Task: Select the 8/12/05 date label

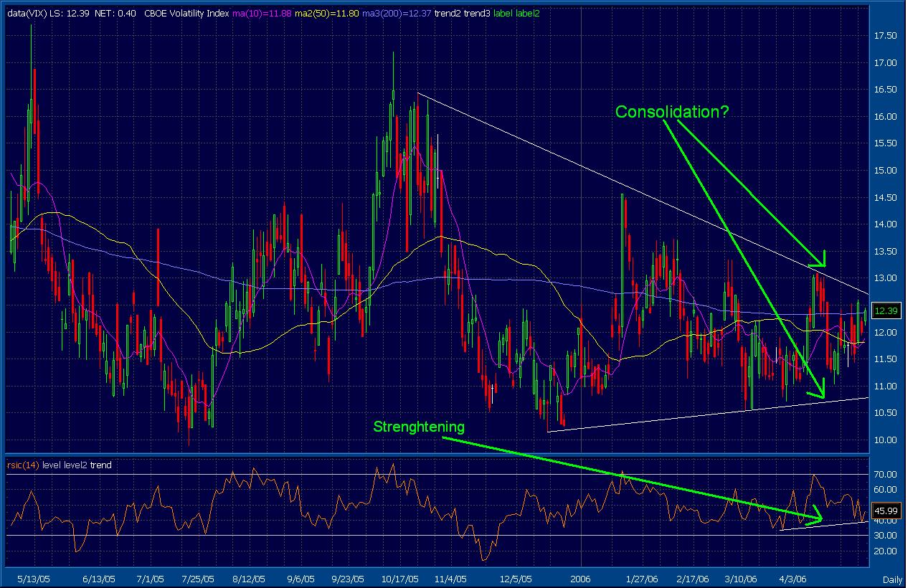Action: [x=250, y=578]
